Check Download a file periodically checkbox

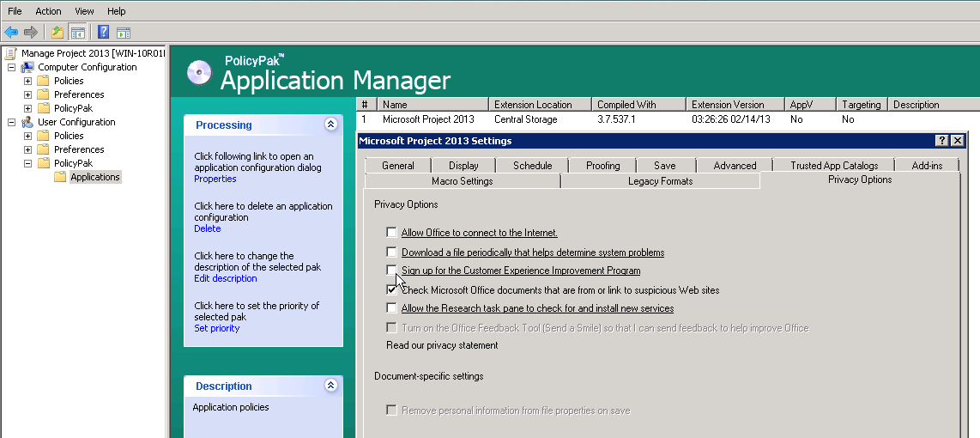pos(391,252)
